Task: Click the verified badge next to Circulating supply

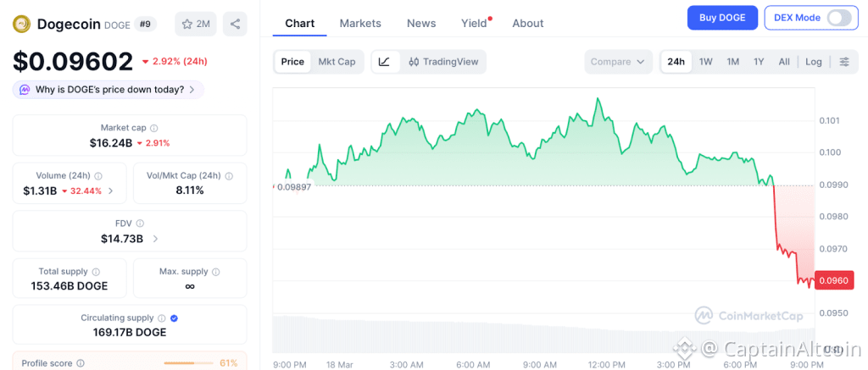Action: pos(174,318)
